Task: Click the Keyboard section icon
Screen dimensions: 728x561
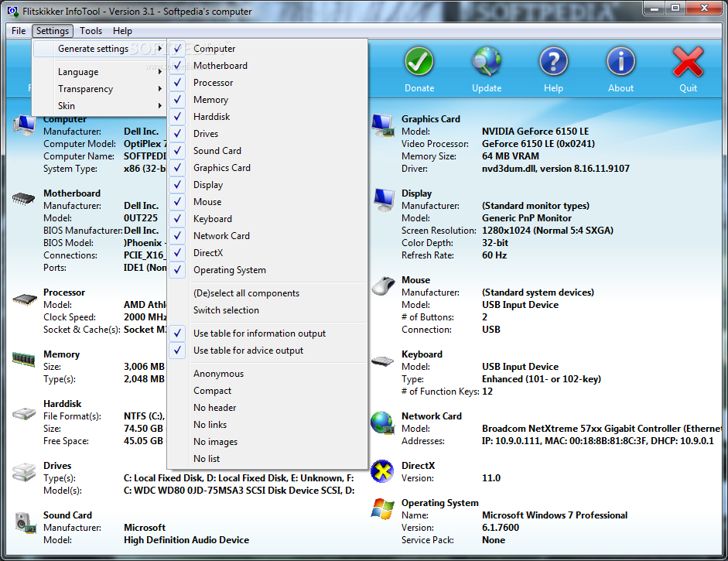Action: (x=383, y=361)
